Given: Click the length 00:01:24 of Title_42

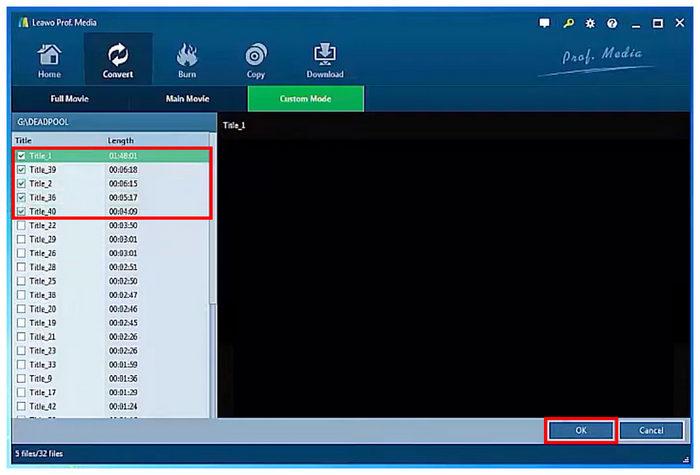Looking at the screenshot, I should [x=123, y=406].
